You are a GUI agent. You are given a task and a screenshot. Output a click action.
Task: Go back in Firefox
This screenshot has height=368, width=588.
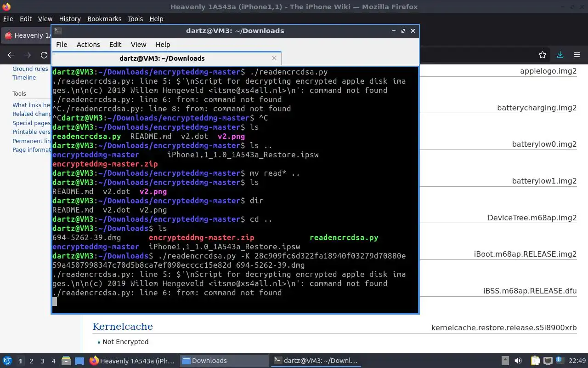click(x=11, y=55)
